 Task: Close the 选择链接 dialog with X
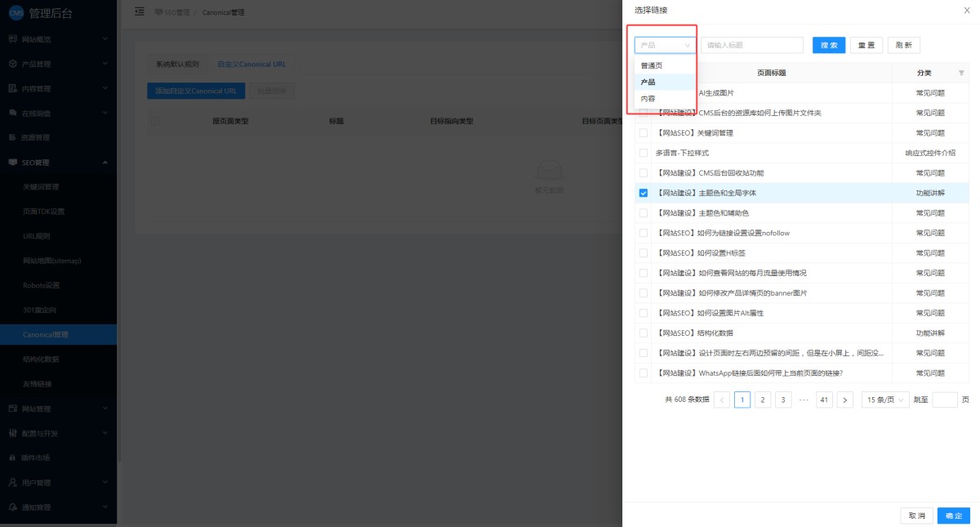[967, 10]
